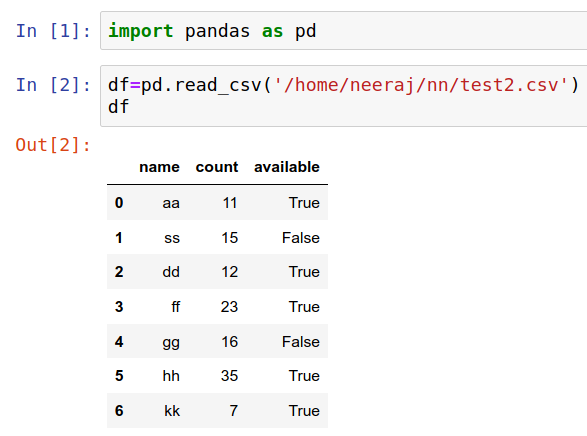Image resolution: width=587 pixels, height=436 pixels.
Task: Click the 'ff' name cell
Action: coord(176,307)
